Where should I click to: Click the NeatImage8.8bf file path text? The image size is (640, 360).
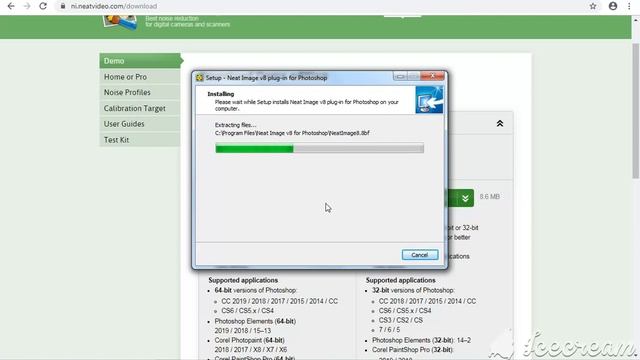tap(292, 133)
